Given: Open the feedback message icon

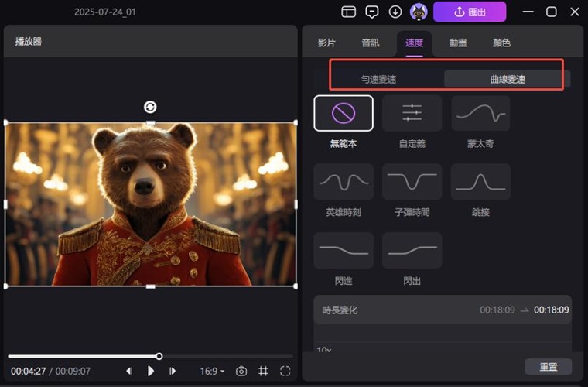Looking at the screenshot, I should tap(371, 12).
